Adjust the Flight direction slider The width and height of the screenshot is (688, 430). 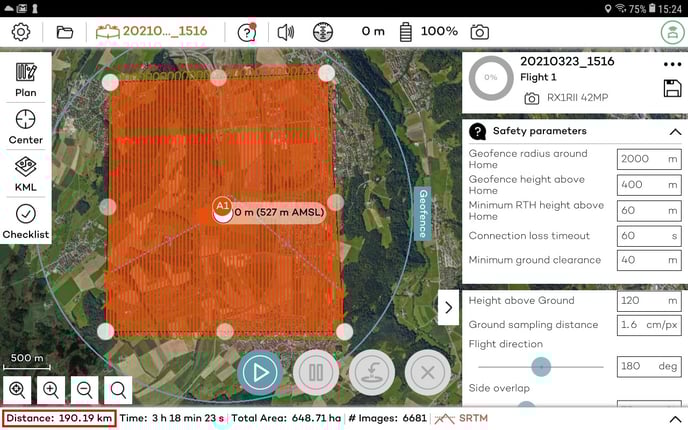(541, 367)
